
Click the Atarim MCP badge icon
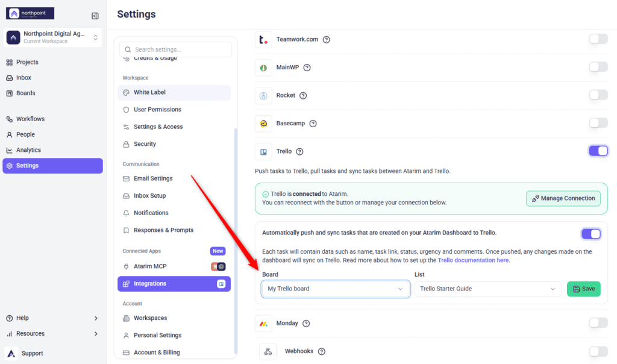point(218,266)
